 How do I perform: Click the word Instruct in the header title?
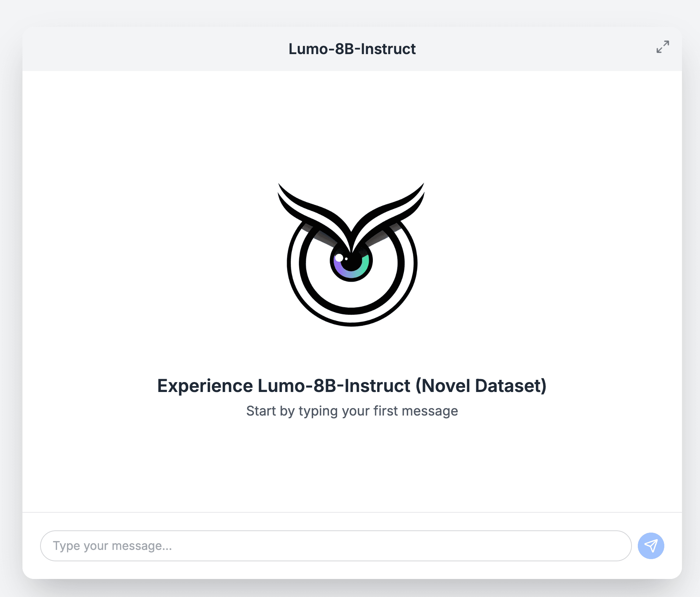click(x=388, y=49)
